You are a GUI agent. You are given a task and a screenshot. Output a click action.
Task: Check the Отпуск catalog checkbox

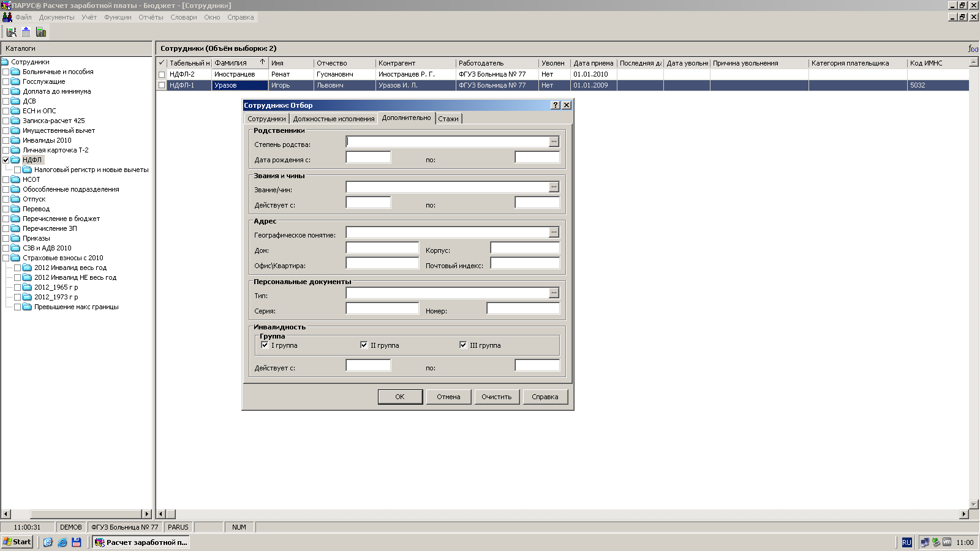(x=6, y=199)
